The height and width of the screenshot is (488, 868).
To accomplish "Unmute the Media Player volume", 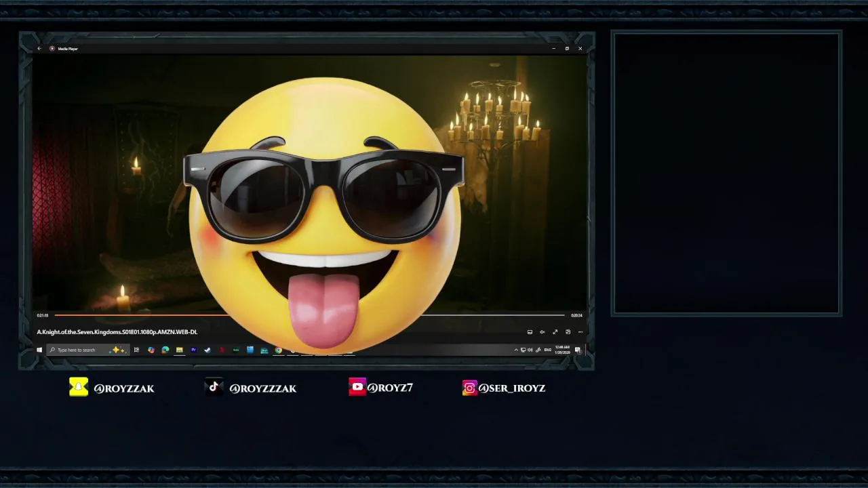I will [x=542, y=332].
